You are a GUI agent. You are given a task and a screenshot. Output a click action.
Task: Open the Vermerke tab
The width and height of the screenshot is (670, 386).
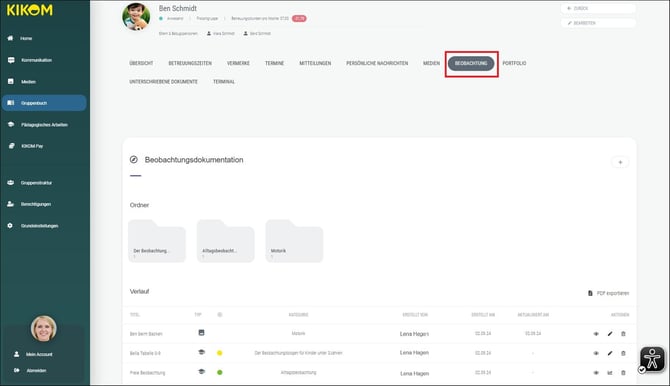[x=238, y=63]
